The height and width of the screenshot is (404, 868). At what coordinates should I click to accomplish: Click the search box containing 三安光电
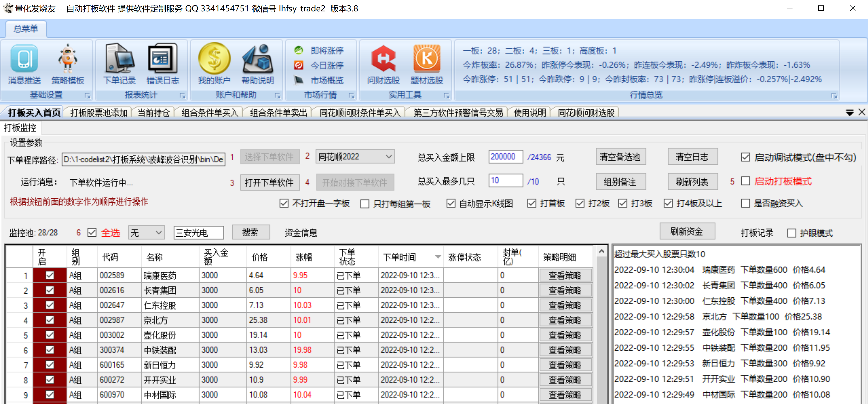(x=199, y=233)
